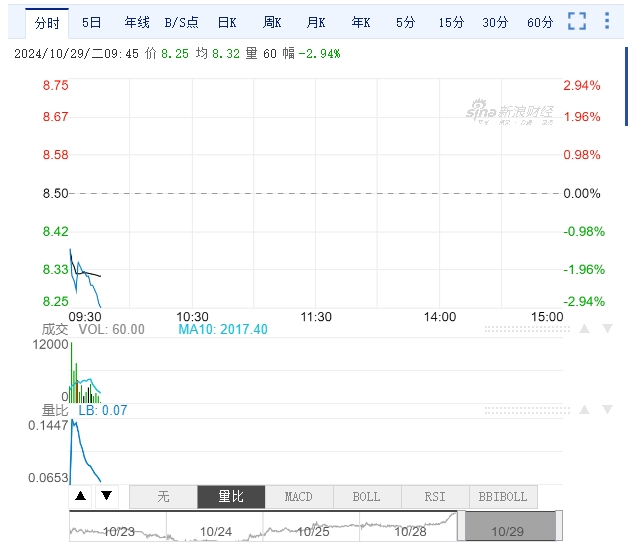628x548 pixels.
Task: Switch to the 周K chart tab
Action: 272,22
